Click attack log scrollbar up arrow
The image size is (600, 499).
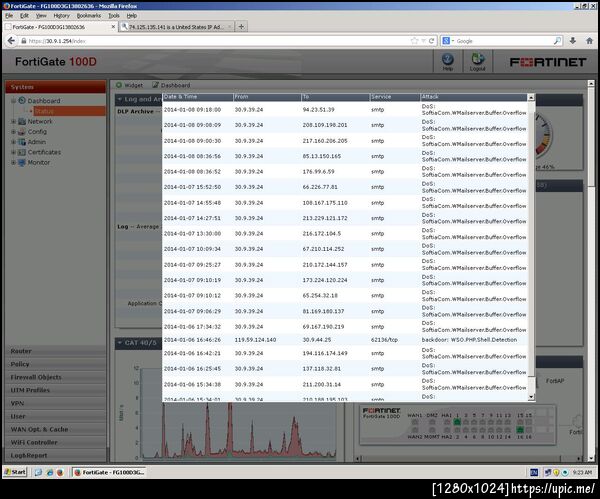tap(531, 98)
